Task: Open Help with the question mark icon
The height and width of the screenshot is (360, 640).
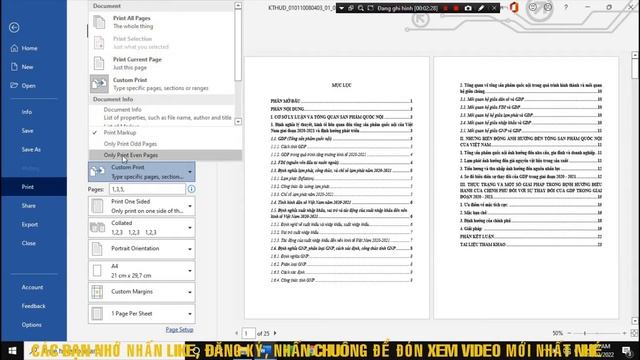Action: click(x=566, y=7)
